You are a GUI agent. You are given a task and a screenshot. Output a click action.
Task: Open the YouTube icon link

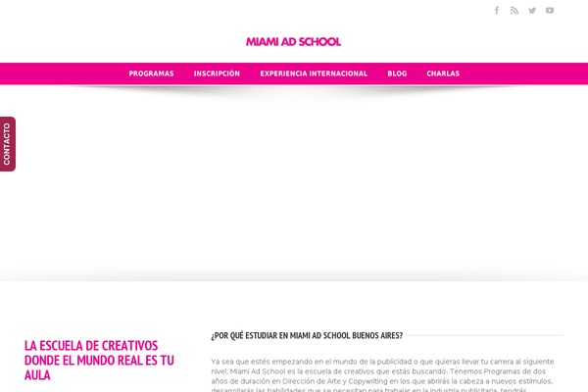pyautogui.click(x=550, y=11)
